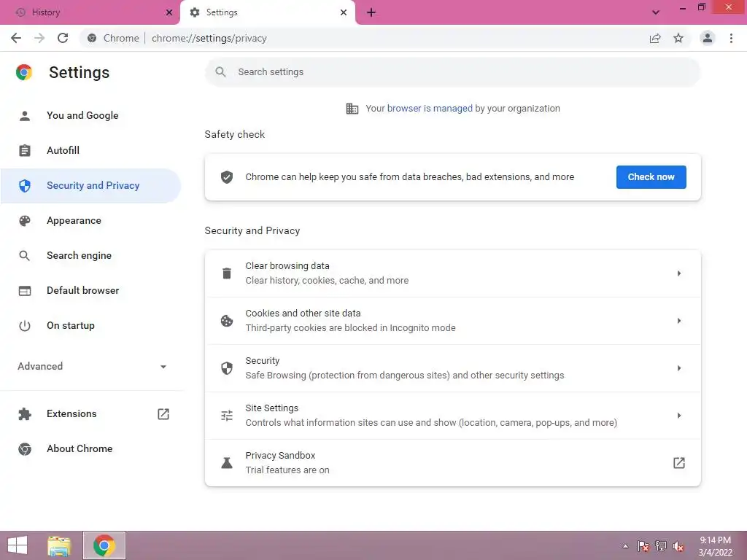This screenshot has height=560, width=747.
Task: Show hidden system tray icons
Action: pyautogui.click(x=625, y=546)
